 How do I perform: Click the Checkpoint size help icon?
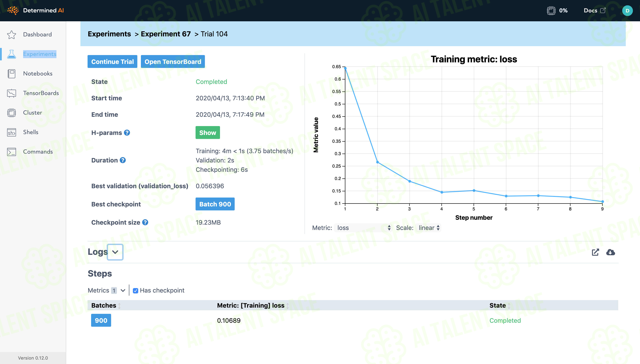(x=145, y=222)
